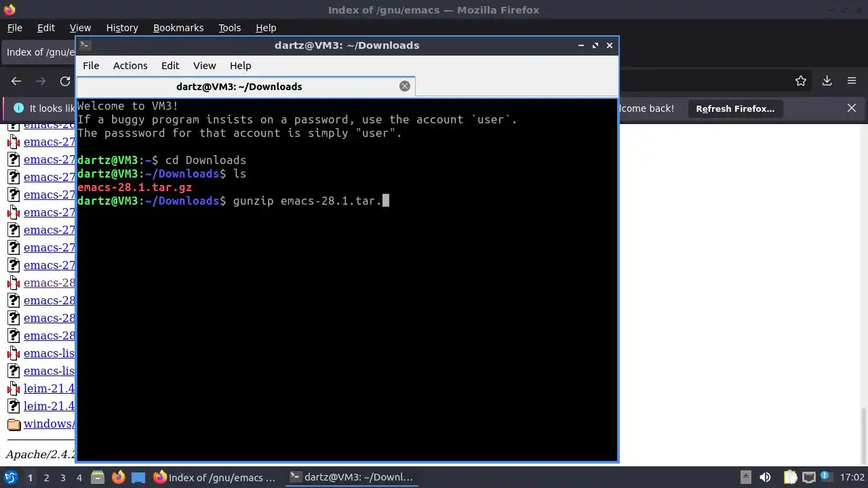Open the clipboard manager tray icon
The width and height of the screenshot is (868, 488).
(790, 477)
